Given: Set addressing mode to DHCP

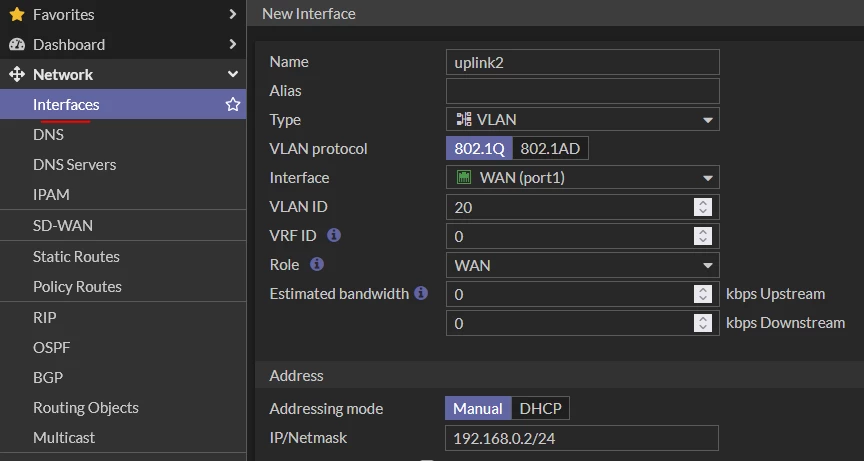Looking at the screenshot, I should click(x=540, y=409).
